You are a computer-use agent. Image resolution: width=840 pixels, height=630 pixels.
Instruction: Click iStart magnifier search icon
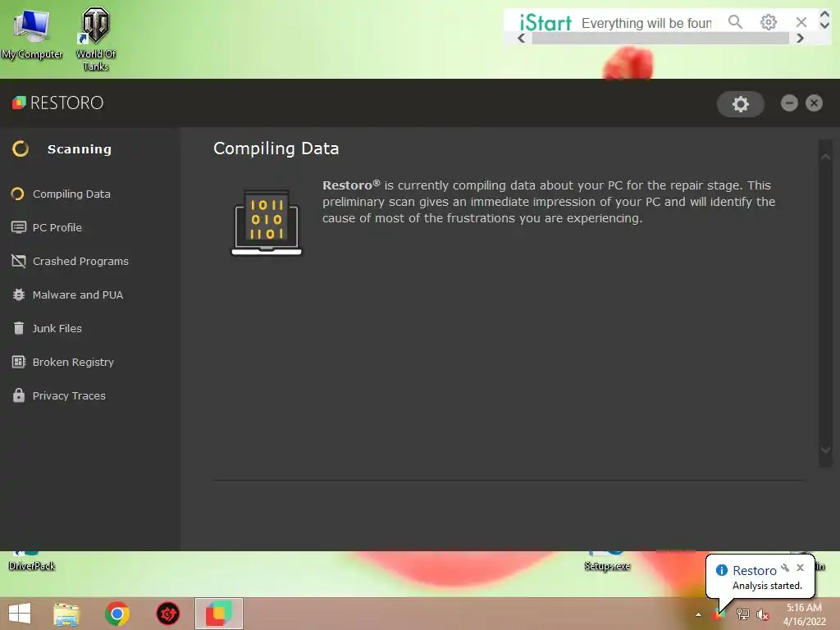pyautogui.click(x=736, y=22)
